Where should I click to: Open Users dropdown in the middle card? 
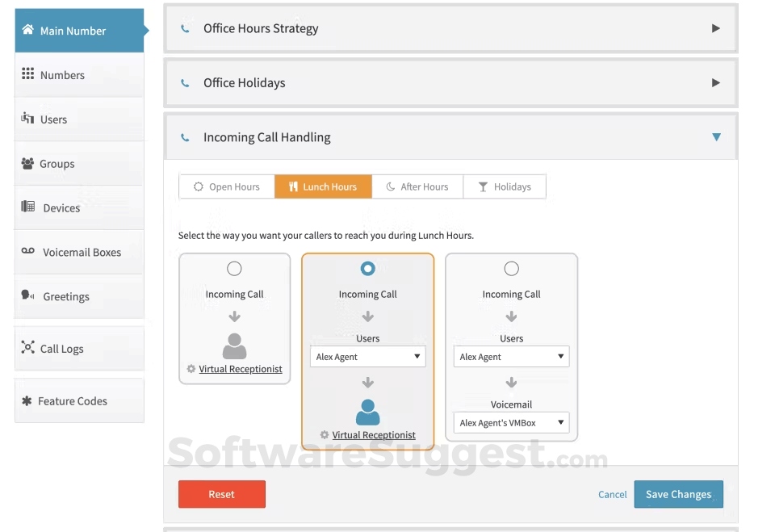368,357
